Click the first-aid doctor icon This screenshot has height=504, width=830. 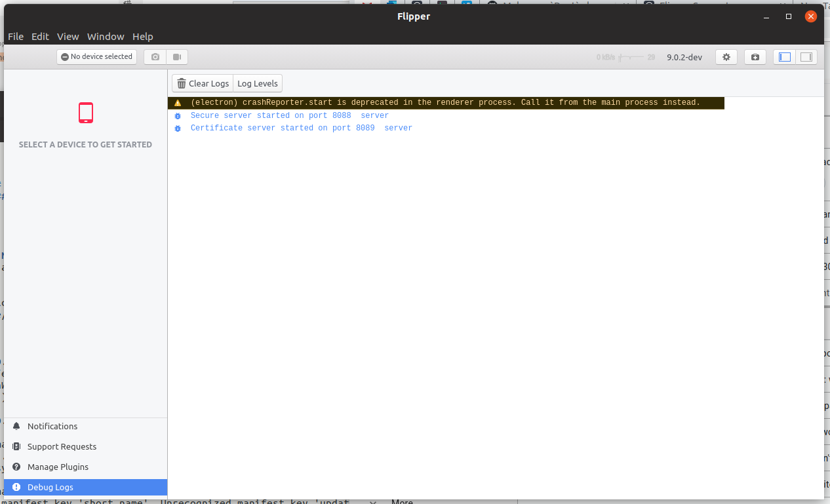(755, 57)
